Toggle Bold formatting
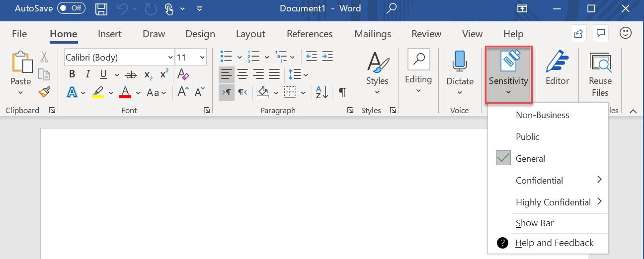The image size is (644, 259). 72,74
